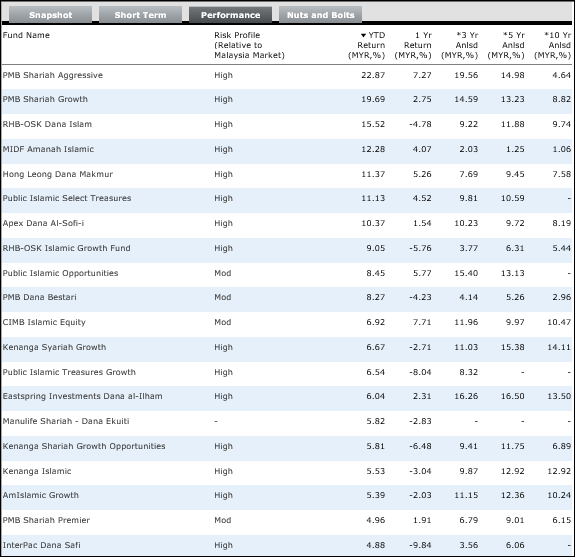Image resolution: width=575 pixels, height=557 pixels.
Task: Open PMB Dana Bestari fund
Action: click(40, 297)
